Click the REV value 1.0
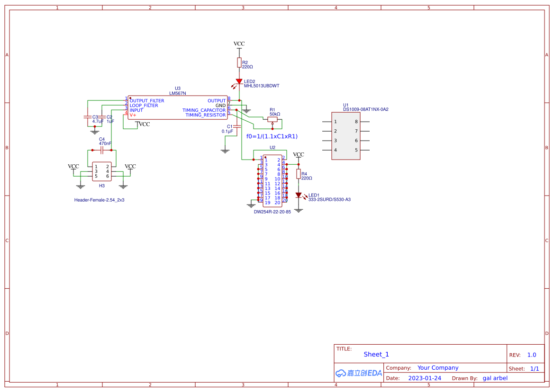554x392 pixels. [532, 355]
